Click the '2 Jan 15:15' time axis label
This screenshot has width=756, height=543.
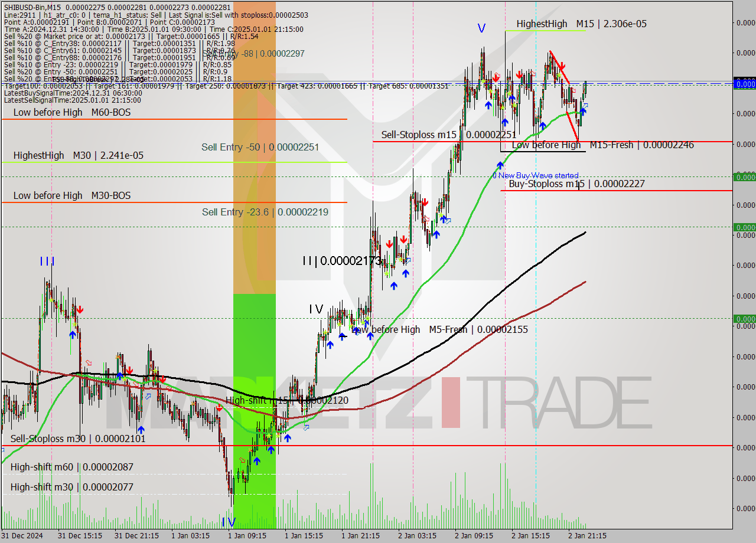coord(530,536)
